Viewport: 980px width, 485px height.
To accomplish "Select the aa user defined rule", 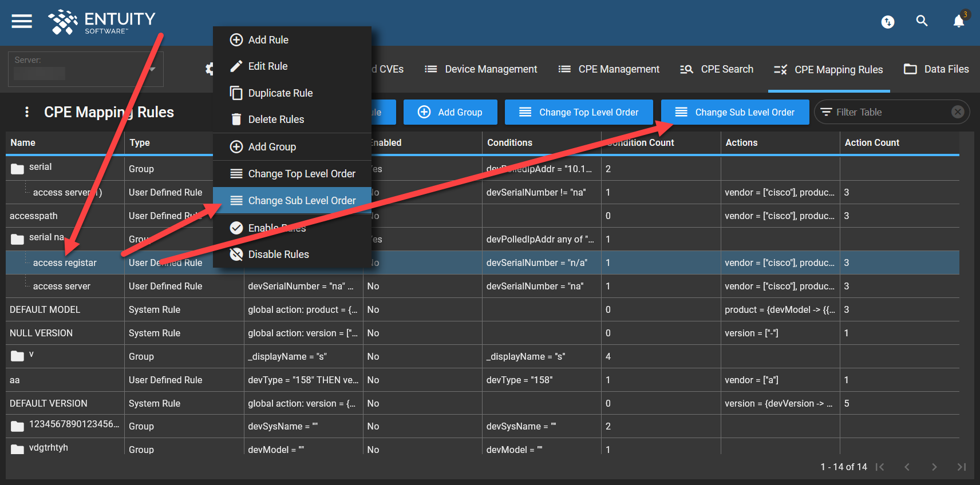I will pos(483,380).
